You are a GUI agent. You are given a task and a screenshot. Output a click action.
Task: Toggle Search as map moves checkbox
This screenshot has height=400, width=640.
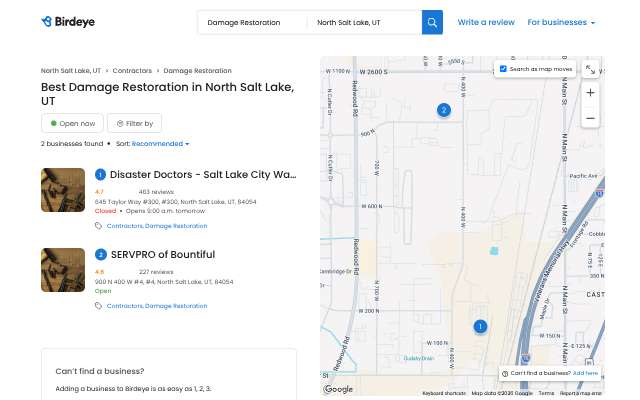tap(503, 69)
